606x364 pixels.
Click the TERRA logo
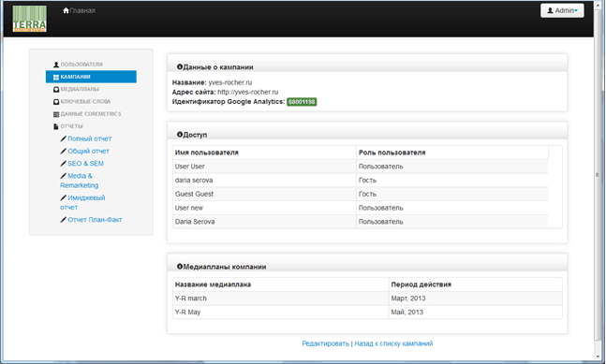tap(29, 19)
